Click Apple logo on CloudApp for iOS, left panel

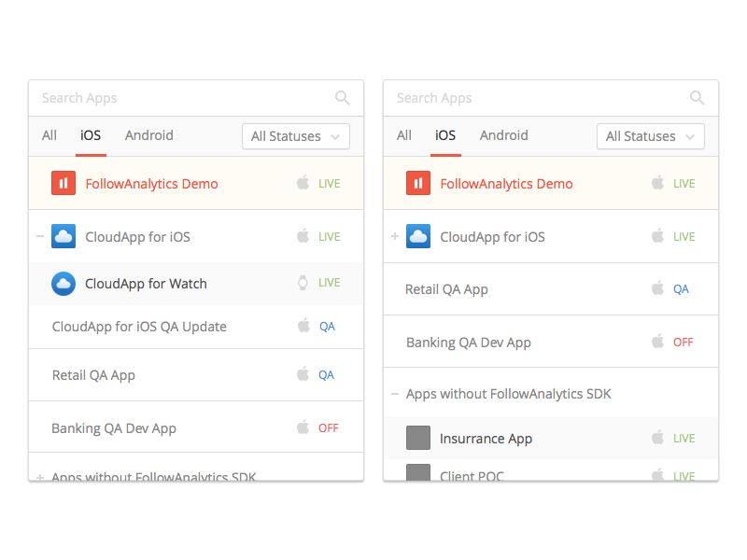(x=303, y=235)
